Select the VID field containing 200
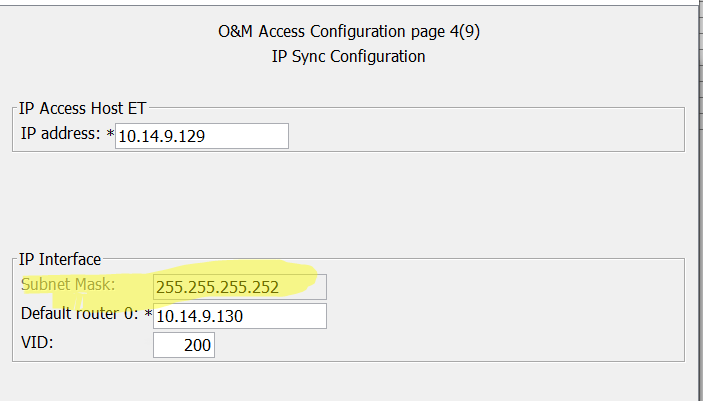This screenshot has width=703, height=401. click(x=184, y=346)
